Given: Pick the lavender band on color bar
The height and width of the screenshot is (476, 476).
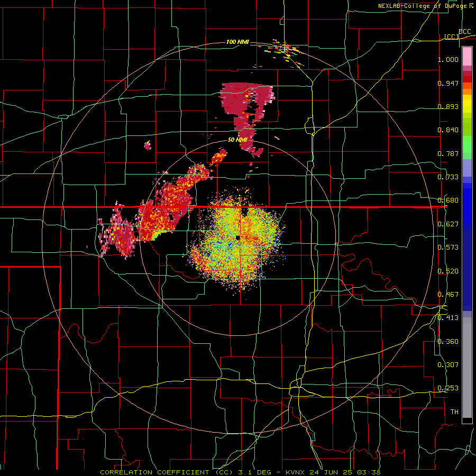Looking at the screenshot, I should [467, 168].
